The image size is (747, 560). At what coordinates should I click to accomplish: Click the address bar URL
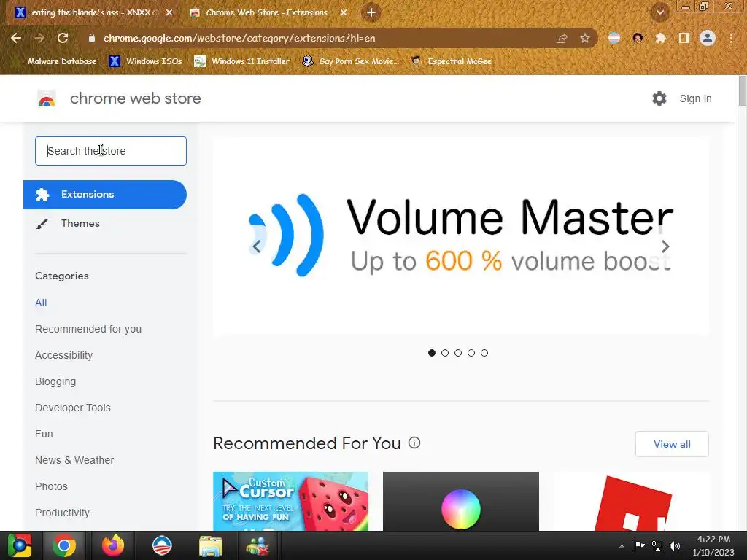[x=239, y=38]
